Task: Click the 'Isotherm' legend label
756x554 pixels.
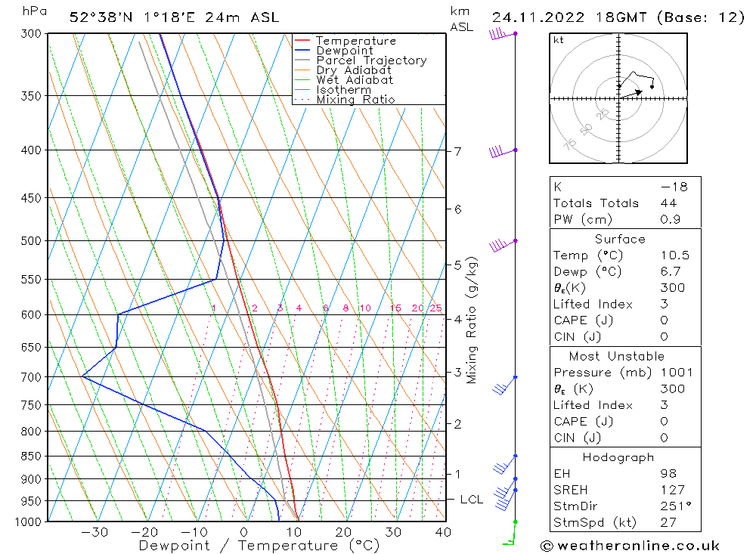Action: point(344,90)
